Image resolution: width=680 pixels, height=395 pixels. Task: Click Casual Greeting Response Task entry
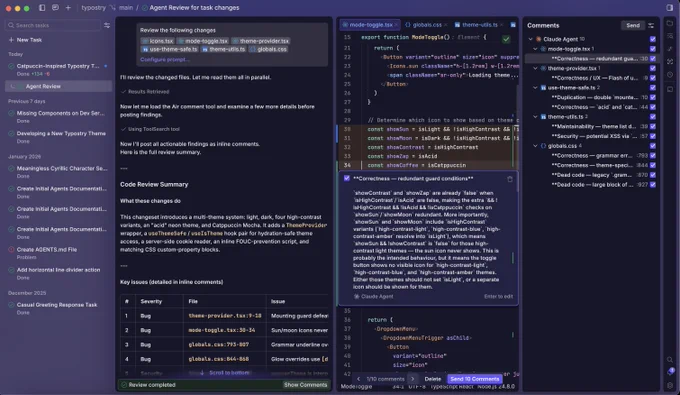point(57,305)
